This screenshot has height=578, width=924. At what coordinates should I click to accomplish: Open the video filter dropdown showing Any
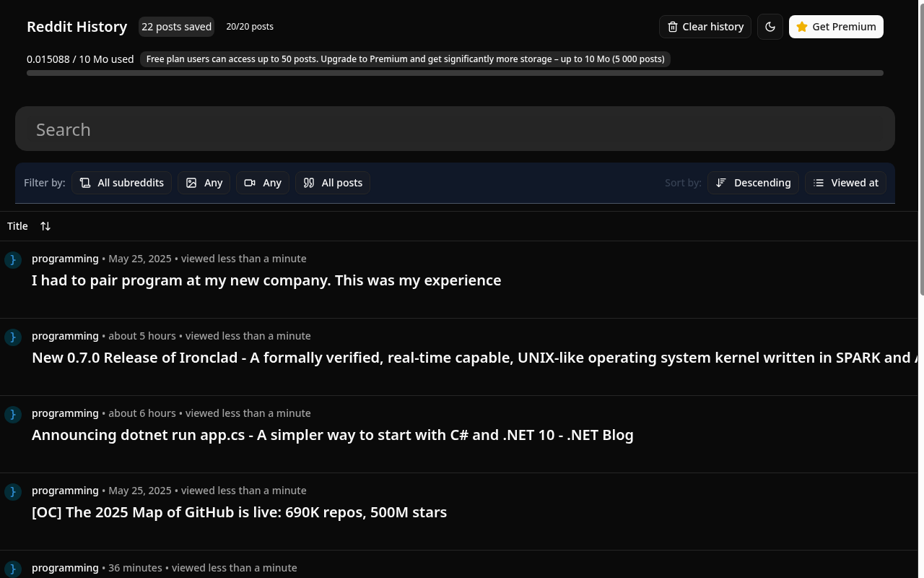pyautogui.click(x=263, y=183)
